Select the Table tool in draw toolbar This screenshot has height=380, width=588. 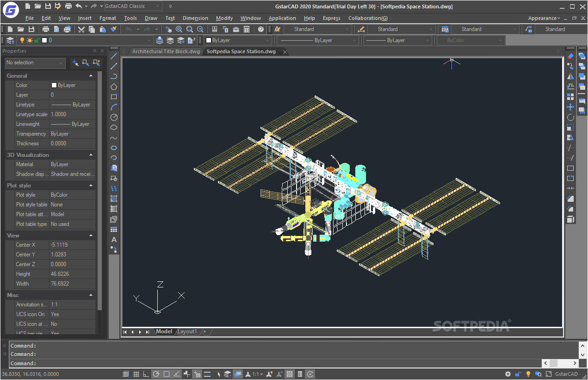[x=114, y=229]
